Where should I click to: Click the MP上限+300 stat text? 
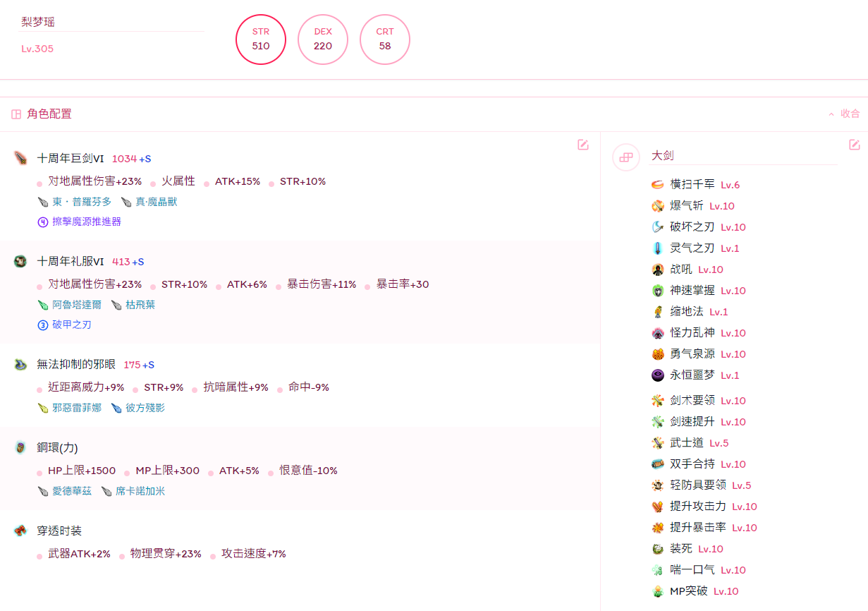click(168, 471)
